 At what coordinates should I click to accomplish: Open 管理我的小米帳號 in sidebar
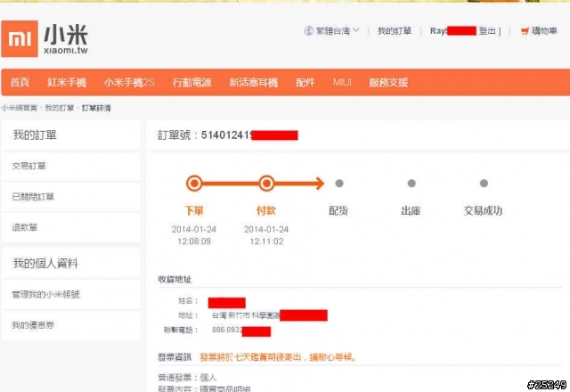coord(45,294)
